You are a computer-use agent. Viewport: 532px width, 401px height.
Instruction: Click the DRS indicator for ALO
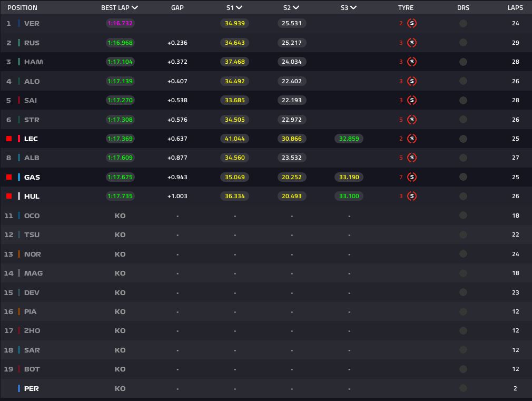(463, 81)
